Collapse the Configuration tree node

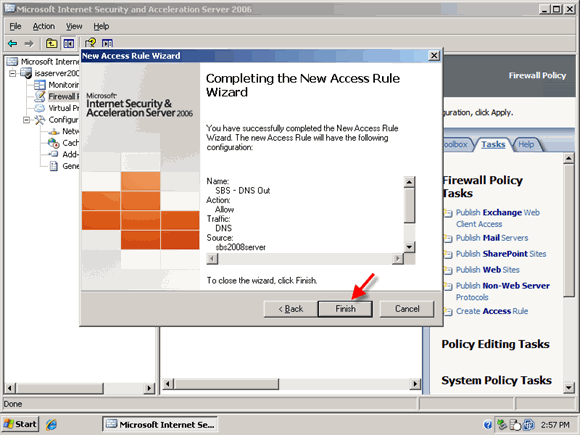(27, 120)
